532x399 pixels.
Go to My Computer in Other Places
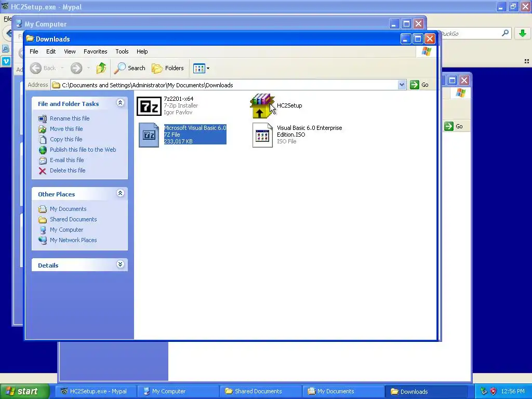66,230
